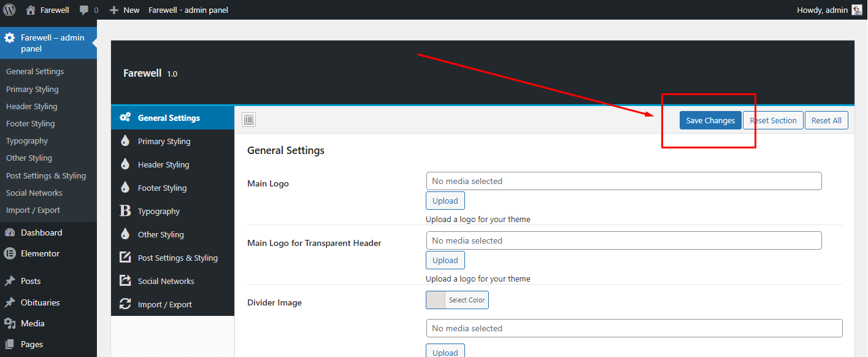The height and width of the screenshot is (357, 868).
Task: Click the WordPress logo icon
Action: coord(9,10)
